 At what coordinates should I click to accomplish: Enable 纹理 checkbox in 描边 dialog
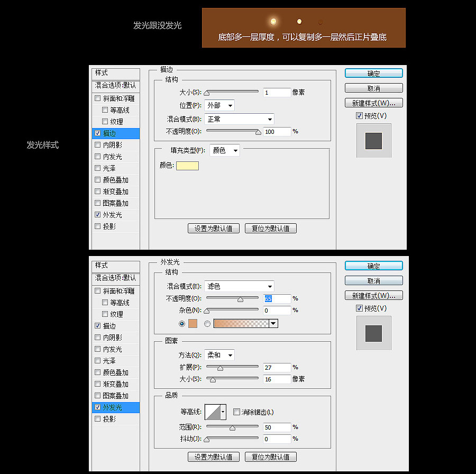point(105,122)
